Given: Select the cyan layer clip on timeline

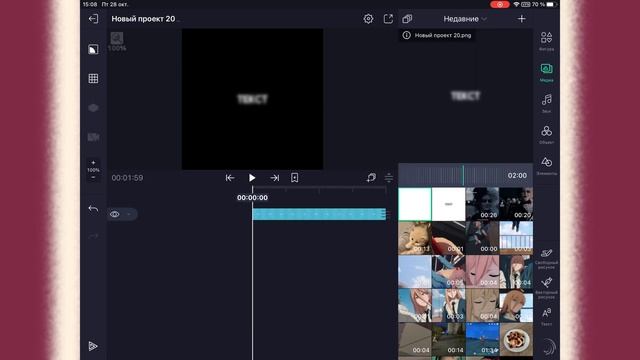Looking at the screenshot, I should pyautogui.click(x=319, y=214).
